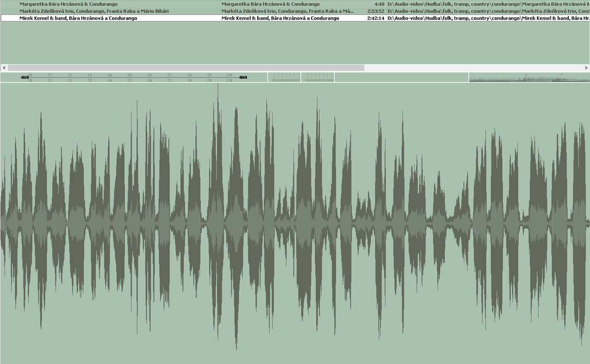The image size is (590, 364).
Task: Click the horizontal scrollbar thumb of the playlist
Action: pyautogui.click(x=186, y=68)
